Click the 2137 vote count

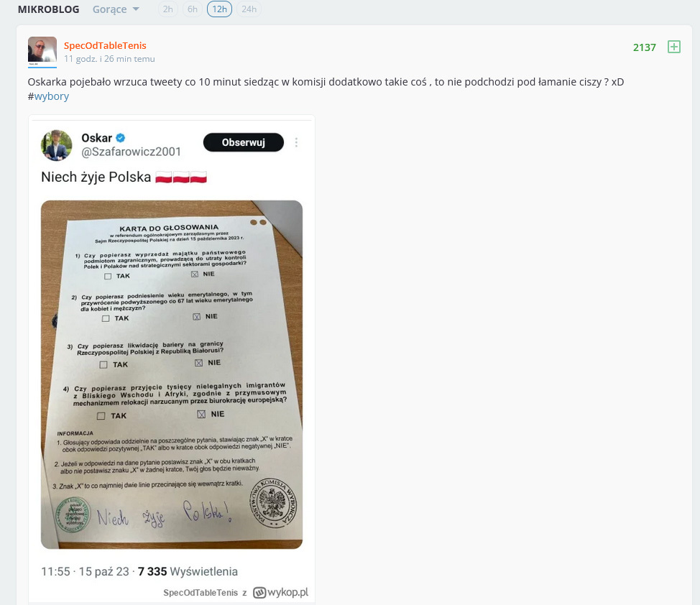click(x=644, y=47)
